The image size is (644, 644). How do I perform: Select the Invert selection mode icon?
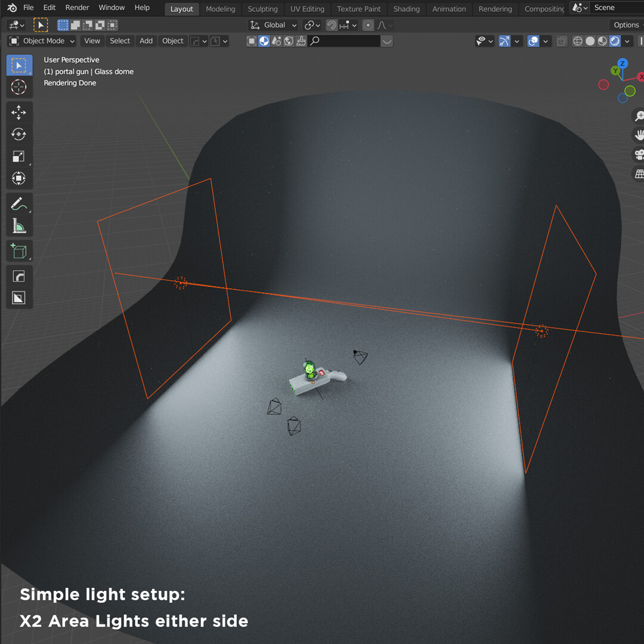[100, 25]
